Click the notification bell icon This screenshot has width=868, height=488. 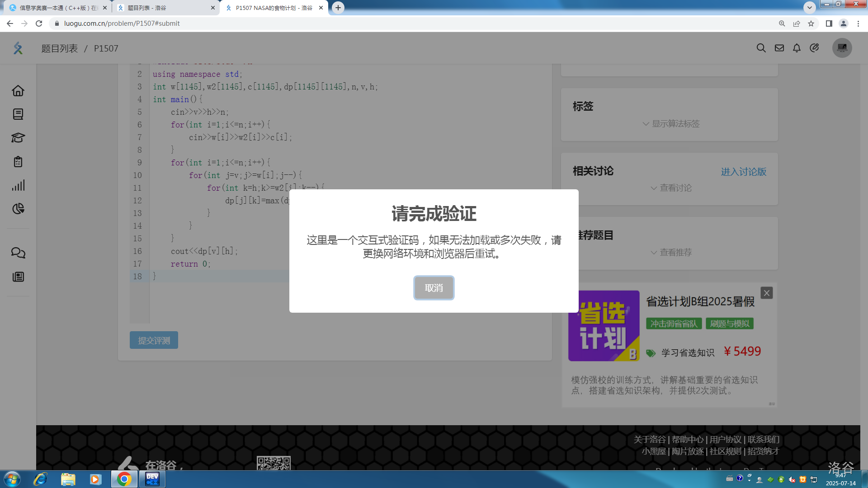point(797,48)
